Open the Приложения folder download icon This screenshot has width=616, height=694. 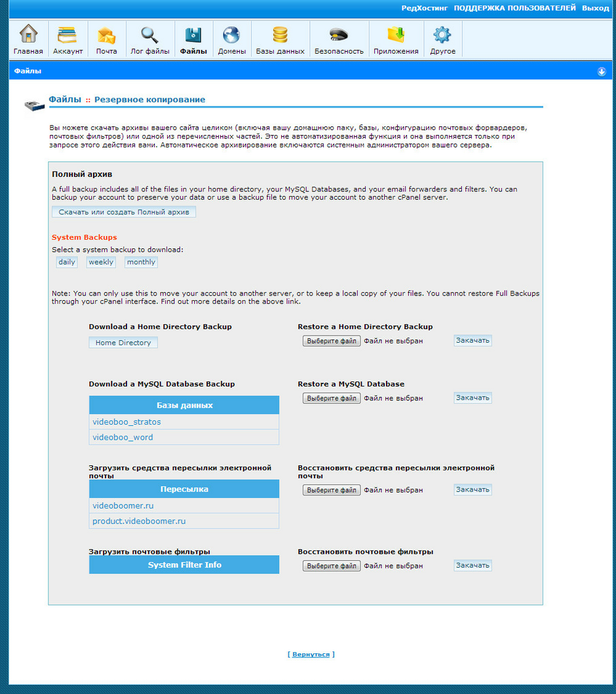396,35
